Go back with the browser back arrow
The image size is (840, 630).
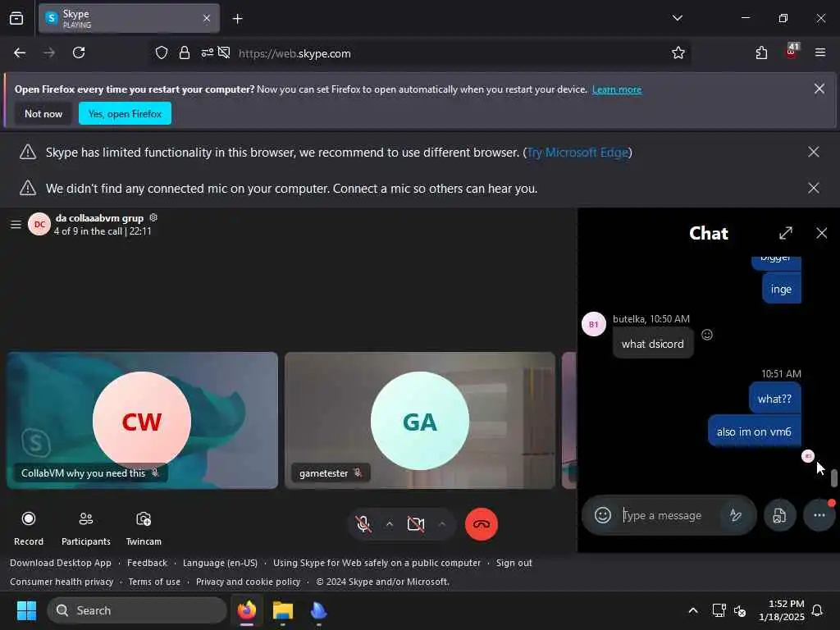[x=20, y=52]
